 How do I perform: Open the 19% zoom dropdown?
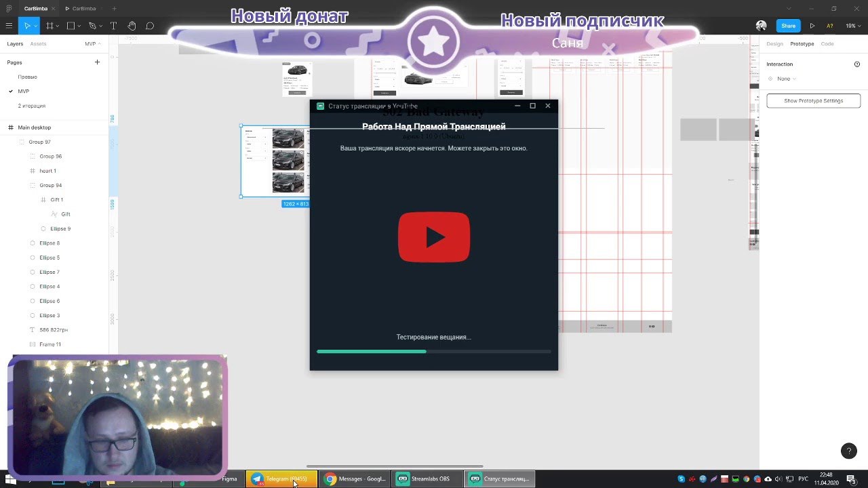click(x=852, y=26)
